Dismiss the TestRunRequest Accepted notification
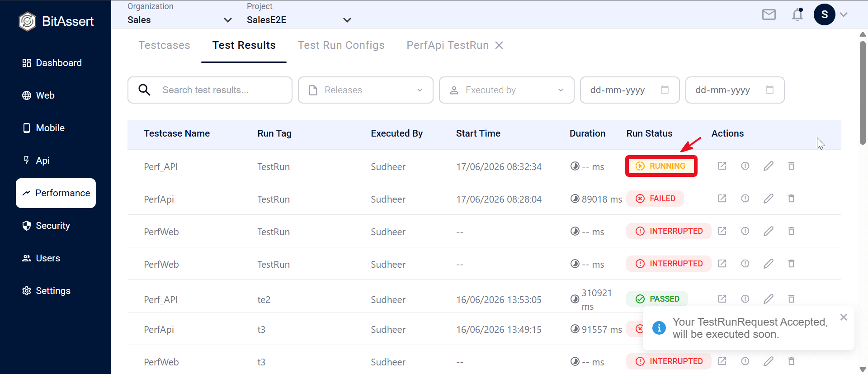Image resolution: width=868 pixels, height=374 pixels. [844, 317]
